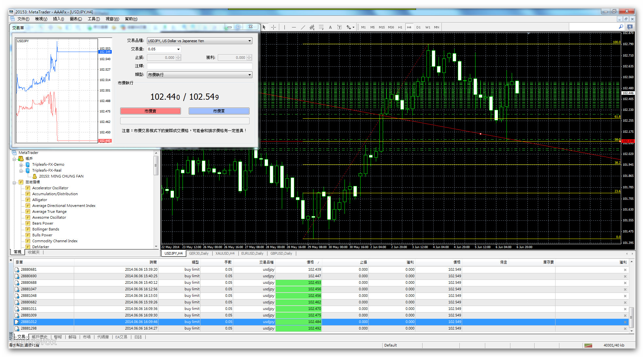Toggle the H4 timeframe button

click(409, 27)
